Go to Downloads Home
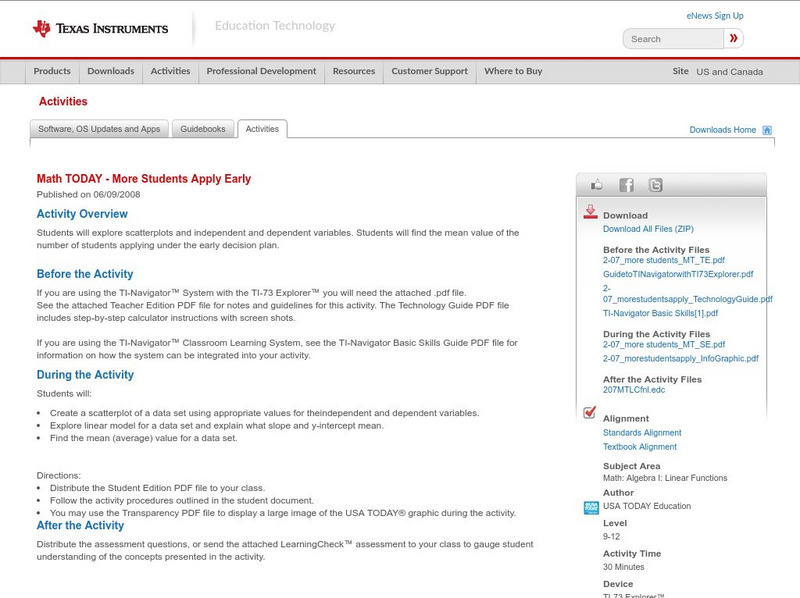This screenshot has width=800, height=598. [722, 130]
